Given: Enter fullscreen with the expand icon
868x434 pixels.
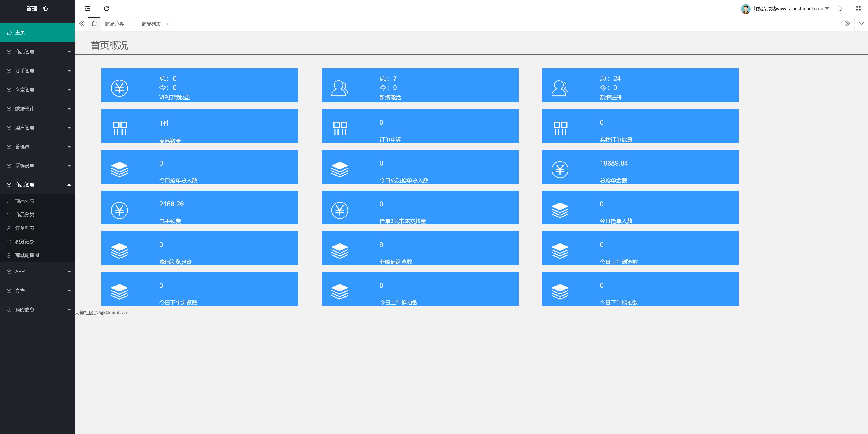Looking at the screenshot, I should (858, 8).
